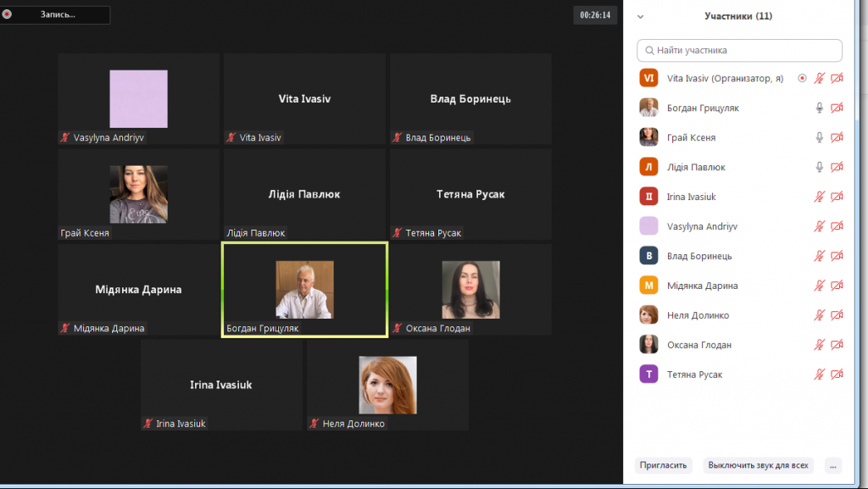Select Неля Долинко's name in participants list

[698, 315]
